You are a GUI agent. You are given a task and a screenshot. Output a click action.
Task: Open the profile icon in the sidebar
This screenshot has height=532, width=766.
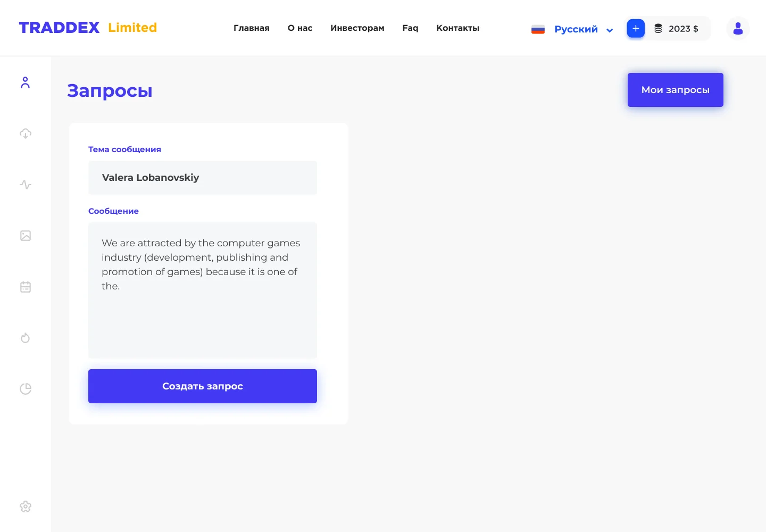25,82
